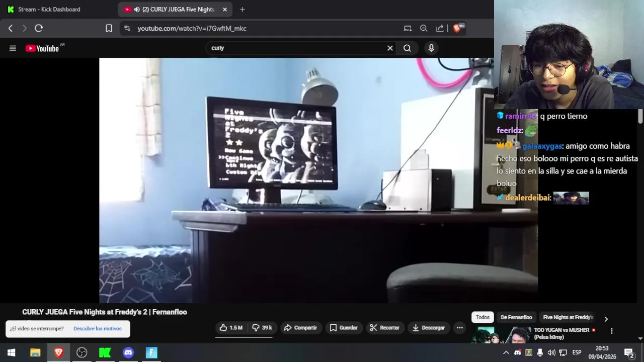Follow the 'Descubre los motivos' link

98,328
